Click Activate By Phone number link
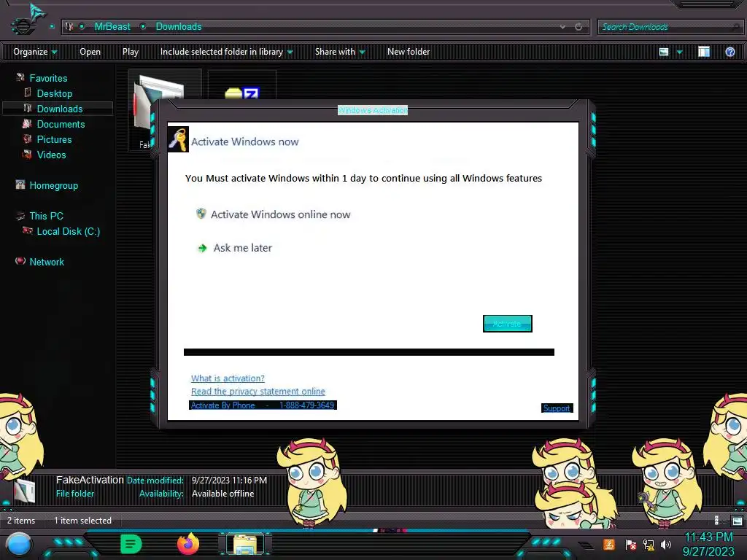This screenshot has width=747, height=560. [263, 405]
